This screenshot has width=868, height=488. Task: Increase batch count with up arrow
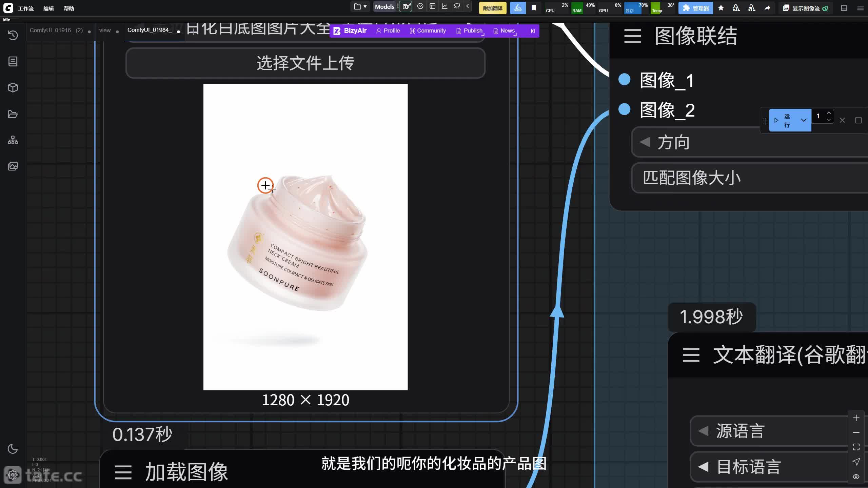pos(829,113)
